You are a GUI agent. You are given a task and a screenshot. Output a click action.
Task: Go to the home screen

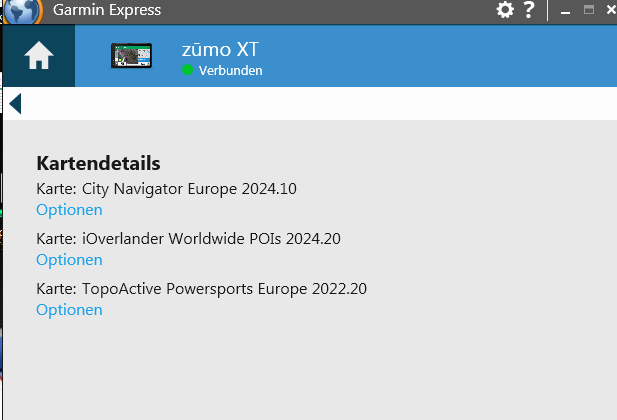point(38,56)
